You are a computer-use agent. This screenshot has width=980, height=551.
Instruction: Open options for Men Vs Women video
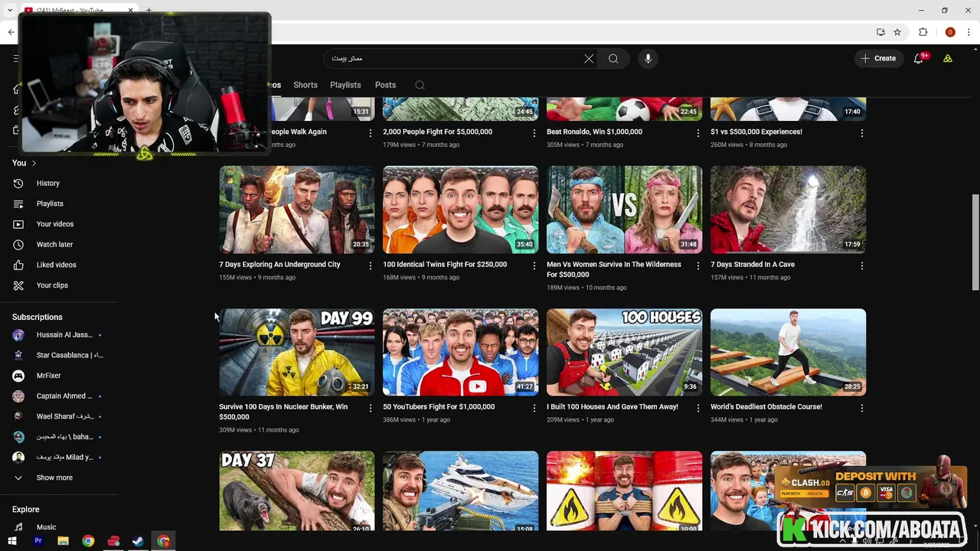tap(697, 266)
